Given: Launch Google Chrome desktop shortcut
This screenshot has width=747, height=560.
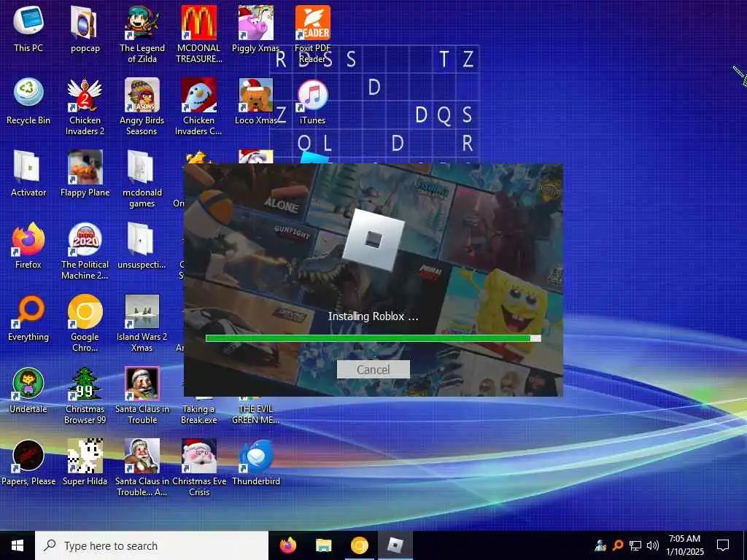Looking at the screenshot, I should [x=85, y=323].
